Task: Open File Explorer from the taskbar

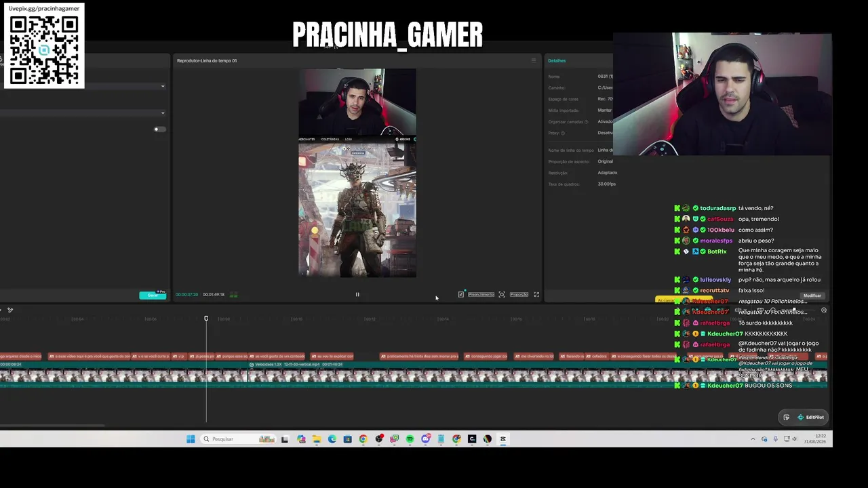Action: coord(317,439)
